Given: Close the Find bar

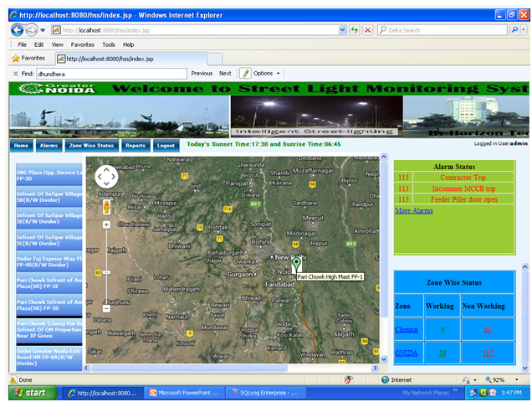Looking at the screenshot, I should coord(15,74).
